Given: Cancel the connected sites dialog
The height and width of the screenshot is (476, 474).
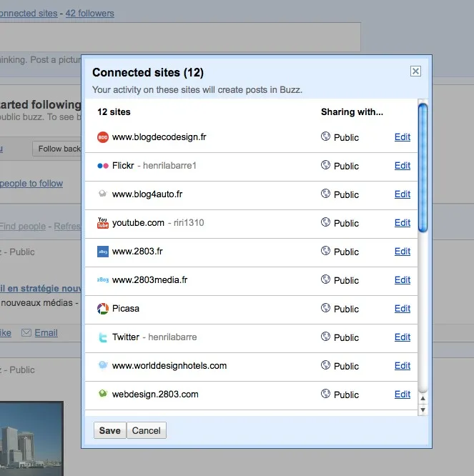Looking at the screenshot, I should coord(147,430).
